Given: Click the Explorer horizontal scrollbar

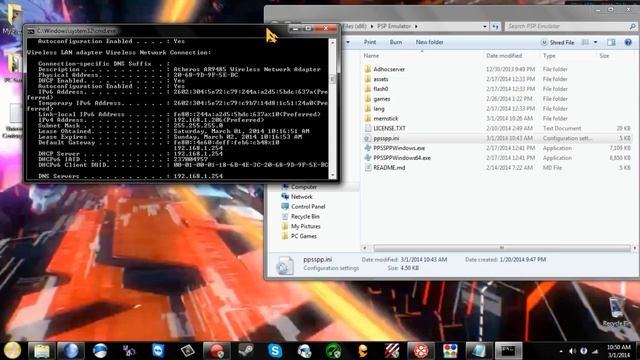Looking at the screenshot, I should pyautogui.click(x=502, y=248).
